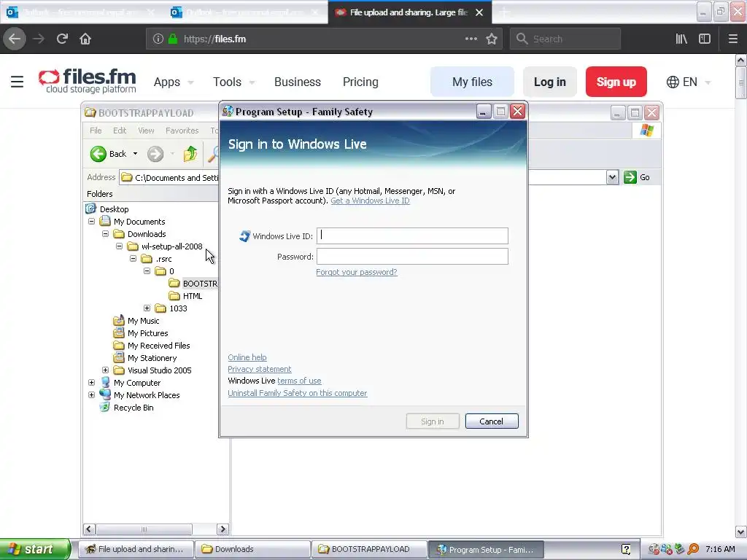Viewport: 747px width, 560px height.
Task: Click green Go arrow in Explorer address bar
Action: 630,177
